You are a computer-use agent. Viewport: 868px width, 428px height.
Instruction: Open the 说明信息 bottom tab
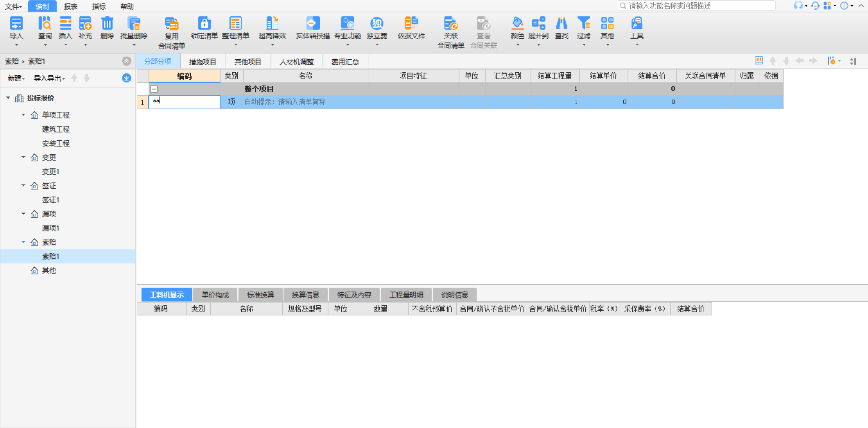pos(454,295)
